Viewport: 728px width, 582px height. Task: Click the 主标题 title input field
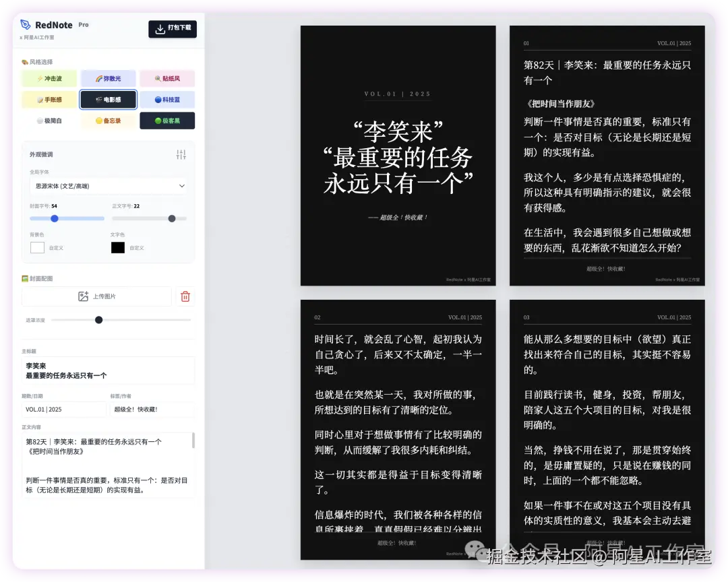click(108, 369)
